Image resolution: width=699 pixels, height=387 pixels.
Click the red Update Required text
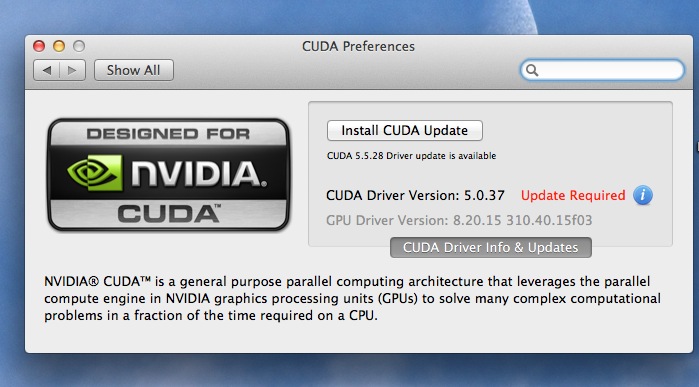click(573, 195)
